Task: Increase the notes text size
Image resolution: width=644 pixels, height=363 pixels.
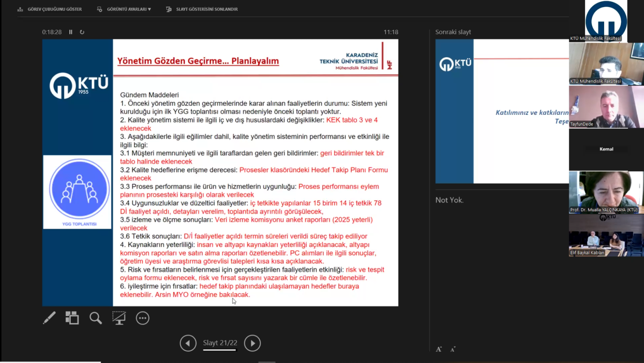Action: tap(439, 349)
